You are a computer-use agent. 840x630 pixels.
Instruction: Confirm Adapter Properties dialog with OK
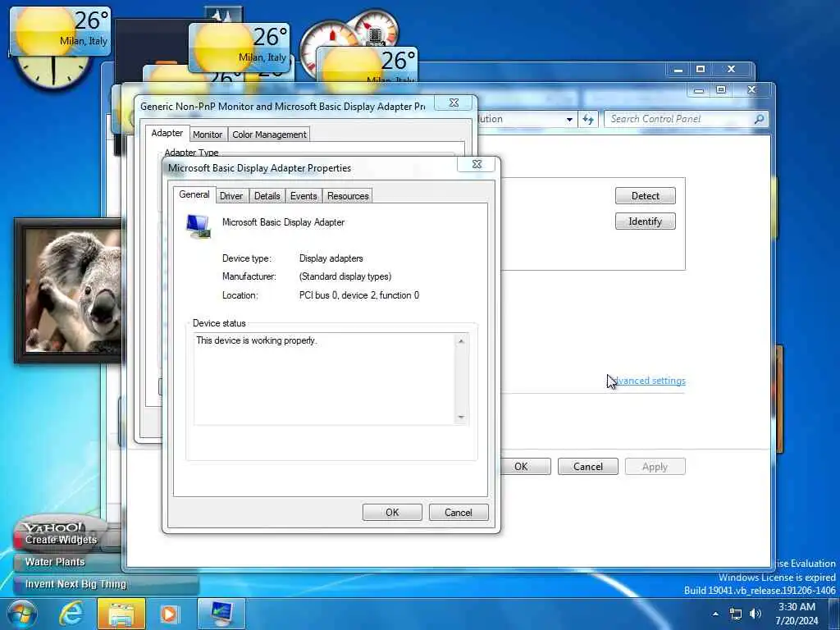[392, 512]
